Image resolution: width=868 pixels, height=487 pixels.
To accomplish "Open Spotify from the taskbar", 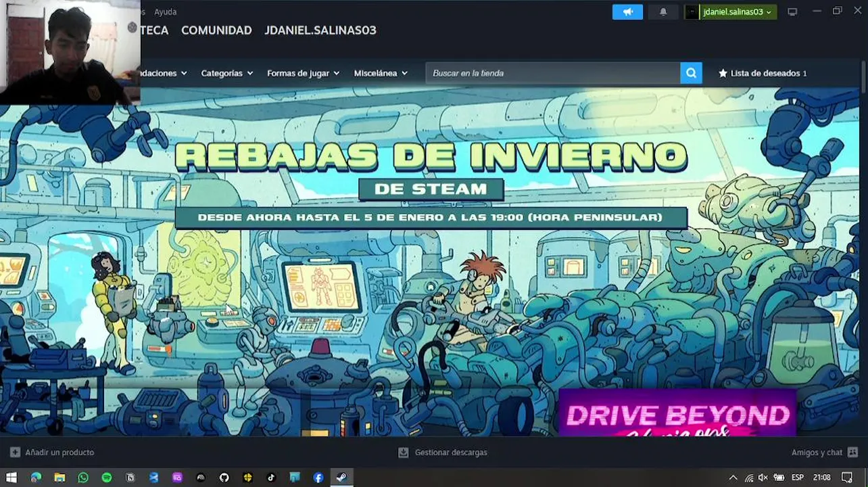I will 107,478.
